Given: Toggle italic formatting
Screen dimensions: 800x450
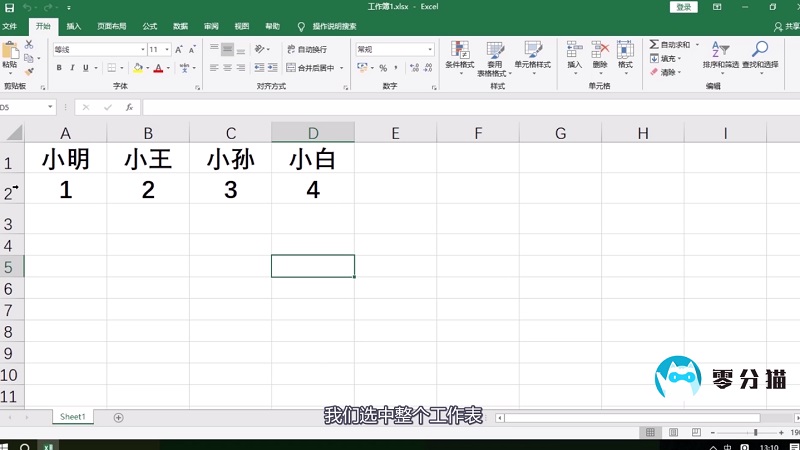Looking at the screenshot, I should pos(73,68).
